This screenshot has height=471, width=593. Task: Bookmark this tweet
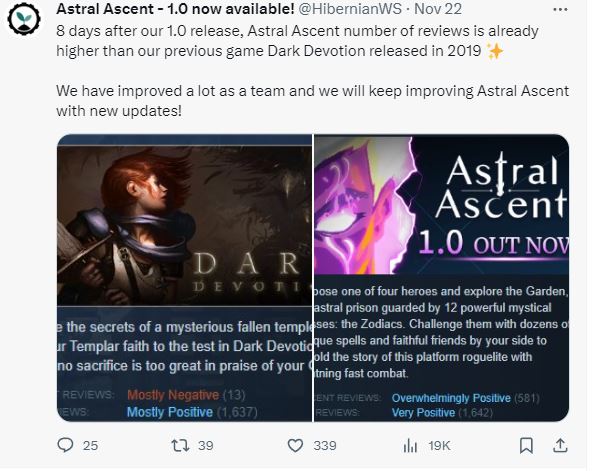[526, 446]
